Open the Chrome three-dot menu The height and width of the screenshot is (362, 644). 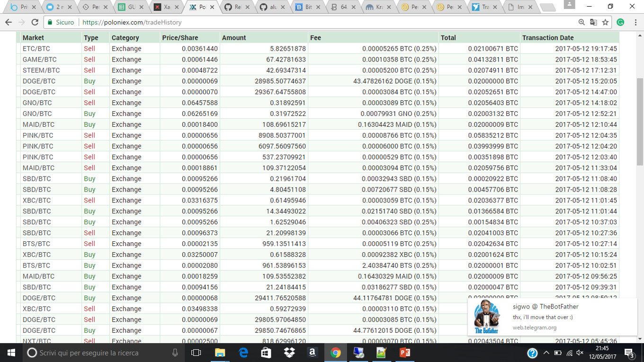point(635,22)
